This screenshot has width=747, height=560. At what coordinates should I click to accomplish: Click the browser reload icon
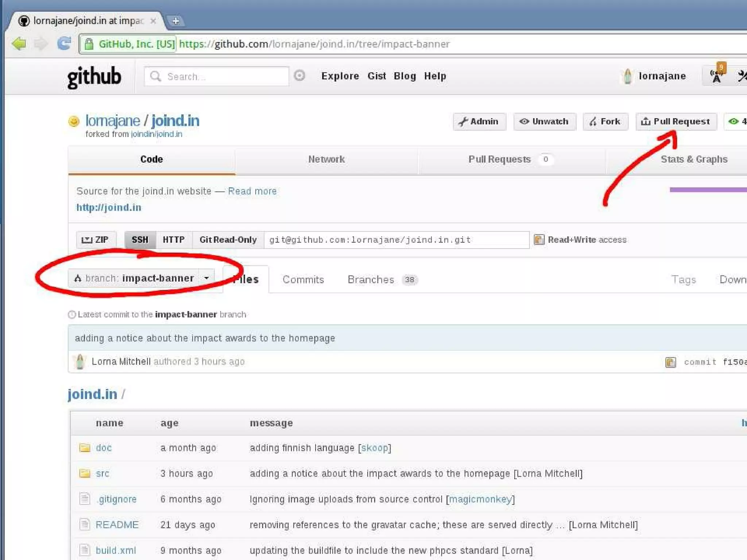pyautogui.click(x=64, y=44)
